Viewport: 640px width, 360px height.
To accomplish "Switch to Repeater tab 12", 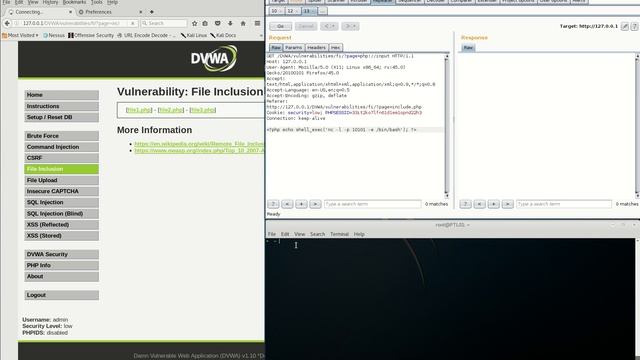I will click(x=292, y=11).
